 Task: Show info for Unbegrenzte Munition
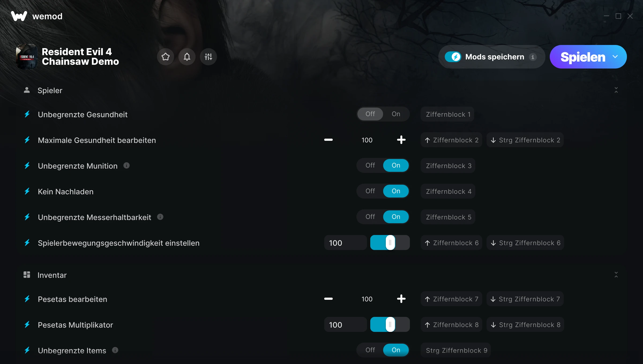(126, 166)
